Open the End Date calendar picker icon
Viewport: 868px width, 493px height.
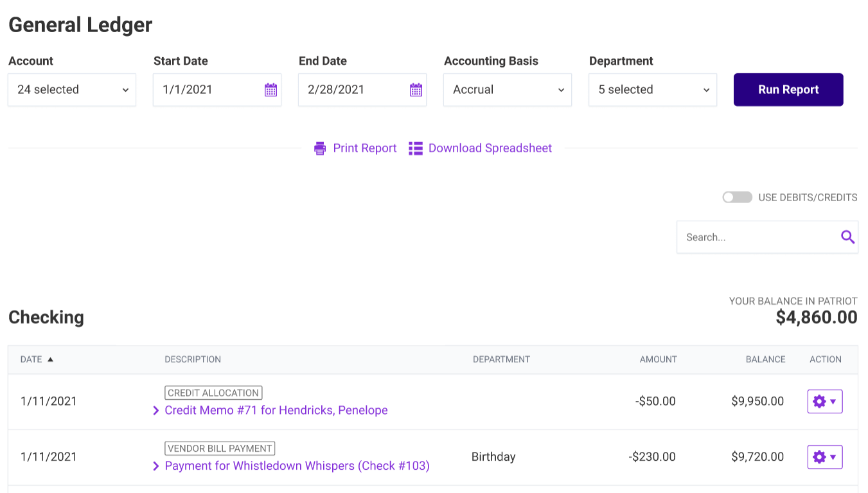pos(416,90)
